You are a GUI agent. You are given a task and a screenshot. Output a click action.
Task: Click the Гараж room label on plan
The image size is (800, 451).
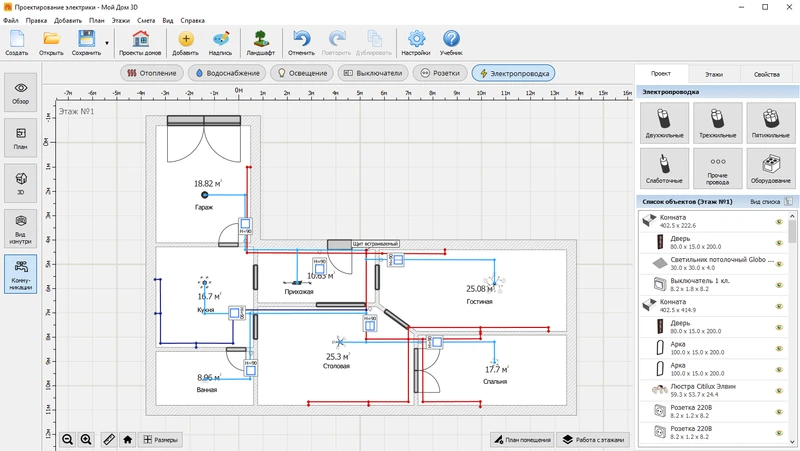204,208
